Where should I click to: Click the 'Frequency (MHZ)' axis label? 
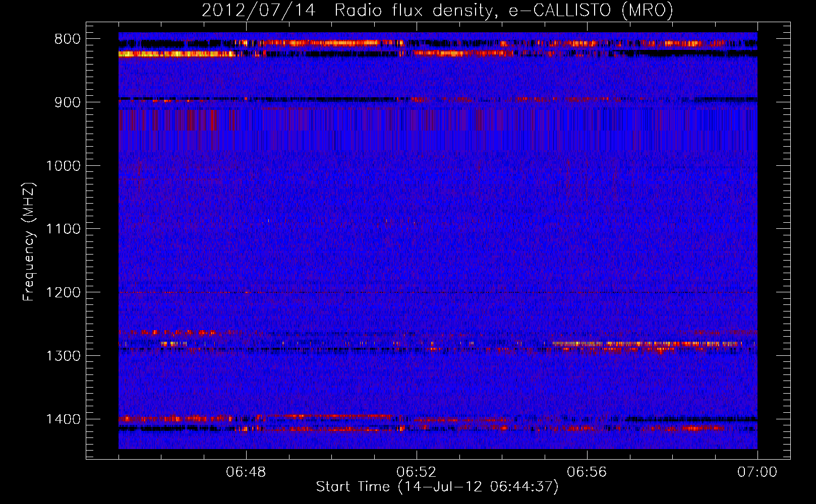click(29, 241)
